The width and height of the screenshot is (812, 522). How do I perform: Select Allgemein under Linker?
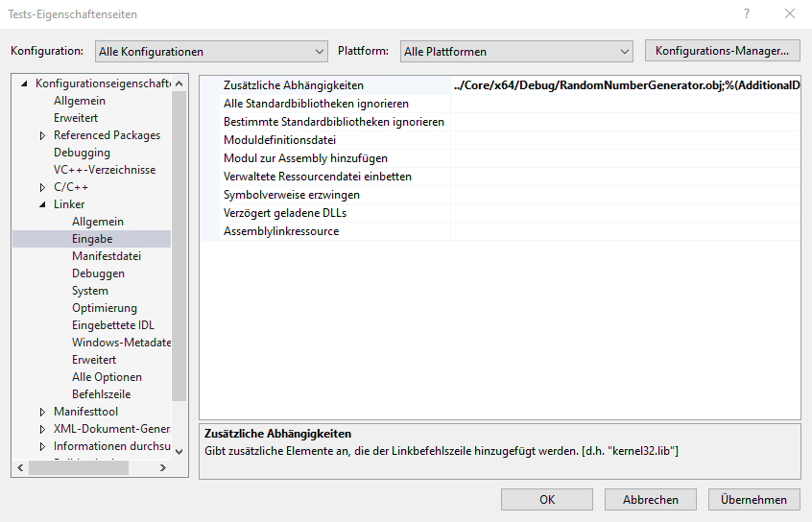click(98, 222)
